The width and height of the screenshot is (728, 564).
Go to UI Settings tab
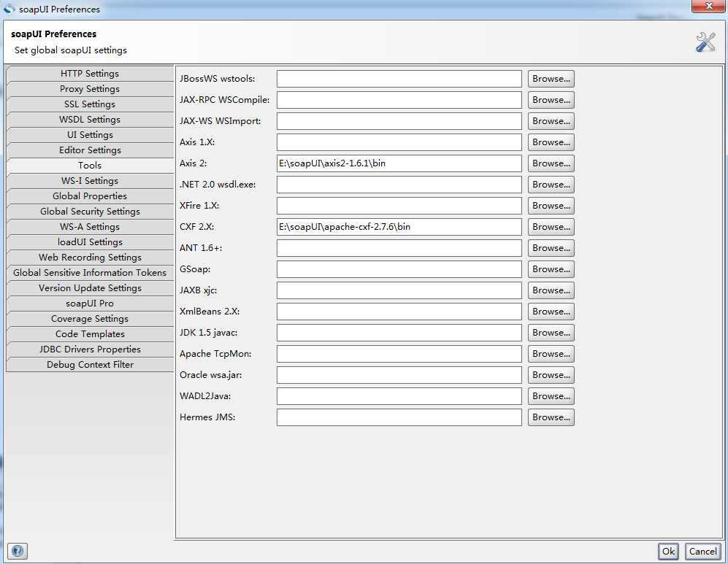tap(90, 134)
